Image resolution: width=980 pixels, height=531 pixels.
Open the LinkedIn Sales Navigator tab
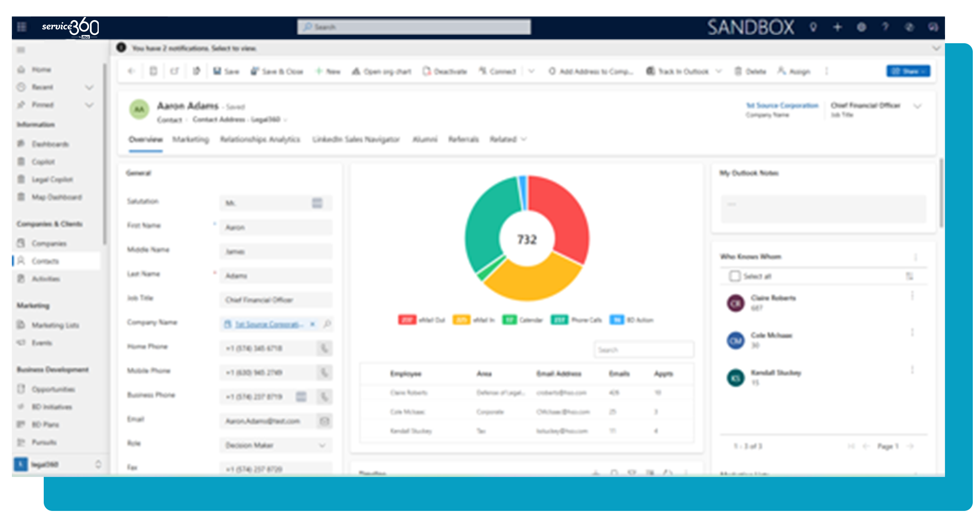point(356,139)
